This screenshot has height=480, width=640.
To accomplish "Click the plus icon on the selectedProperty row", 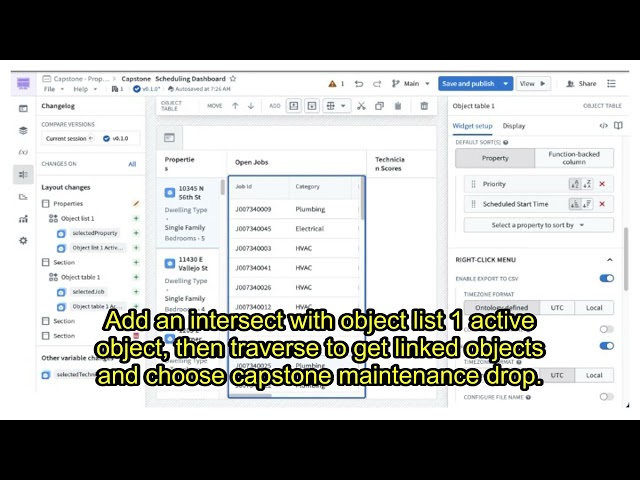I will (136, 233).
